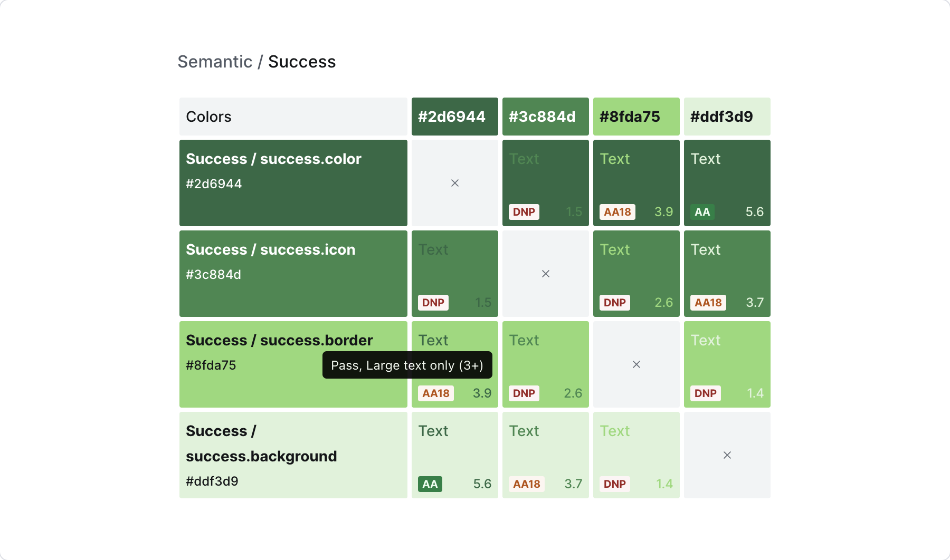Click the X icon in success.background row

[727, 455]
